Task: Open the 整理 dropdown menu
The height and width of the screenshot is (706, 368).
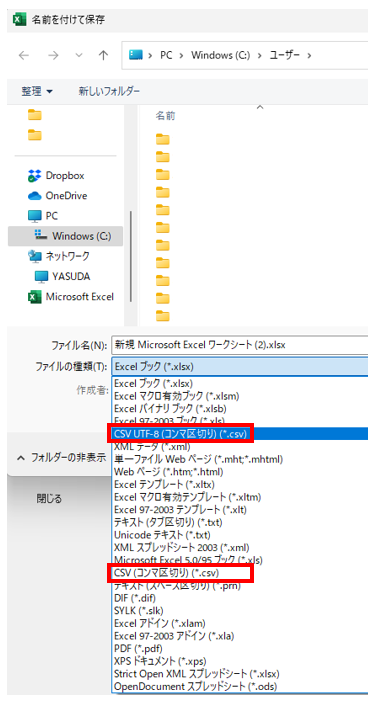Action: pos(37,91)
